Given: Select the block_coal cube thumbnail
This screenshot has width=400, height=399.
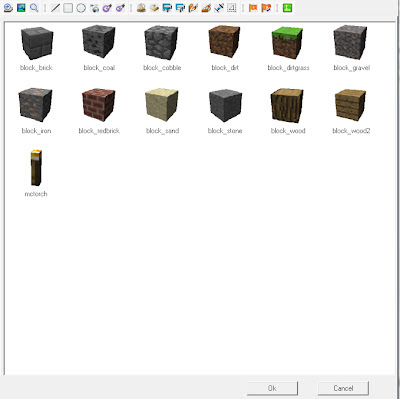Looking at the screenshot, I should tap(99, 42).
